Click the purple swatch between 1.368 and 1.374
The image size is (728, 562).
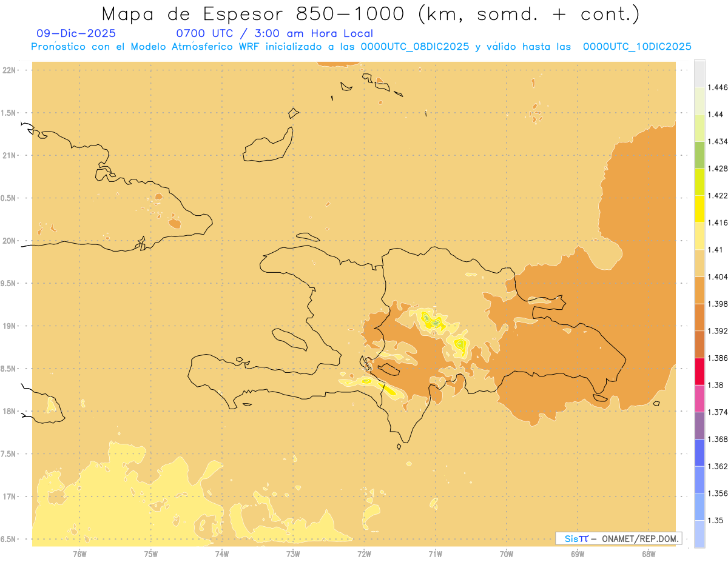coord(699,426)
